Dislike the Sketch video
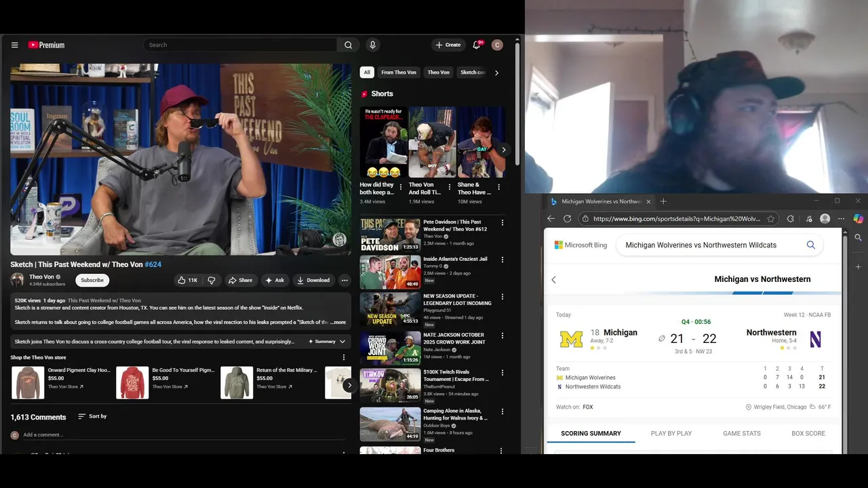 (x=212, y=280)
